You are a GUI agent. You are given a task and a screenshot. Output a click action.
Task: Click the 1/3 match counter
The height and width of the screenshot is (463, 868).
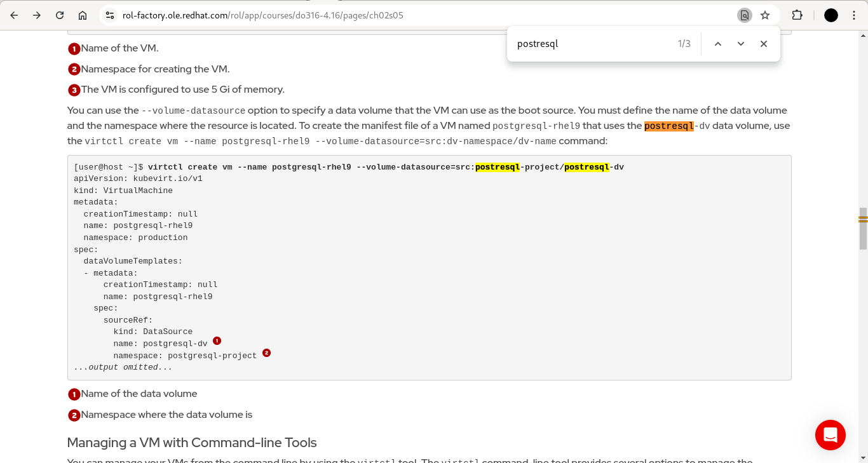pos(684,44)
